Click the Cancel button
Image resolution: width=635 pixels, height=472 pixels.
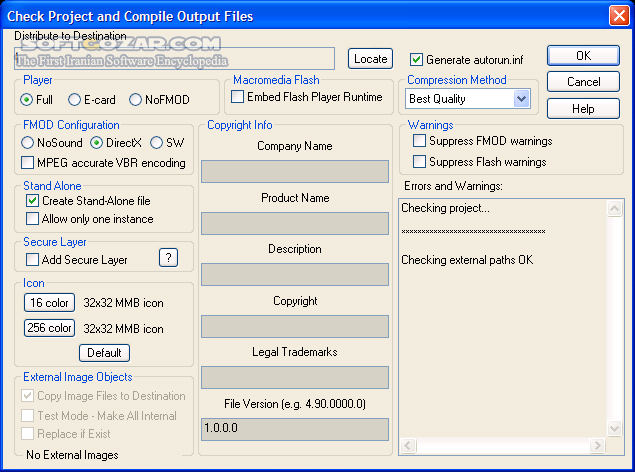583,82
